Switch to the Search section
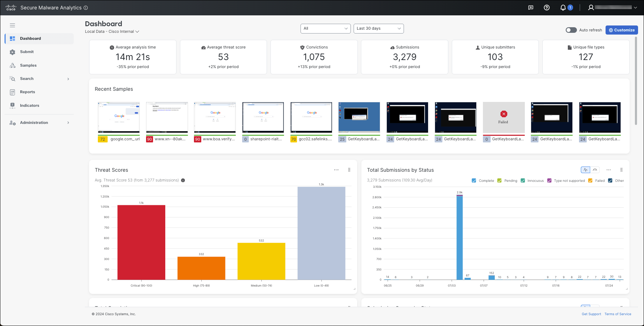644x326 pixels. [27, 79]
